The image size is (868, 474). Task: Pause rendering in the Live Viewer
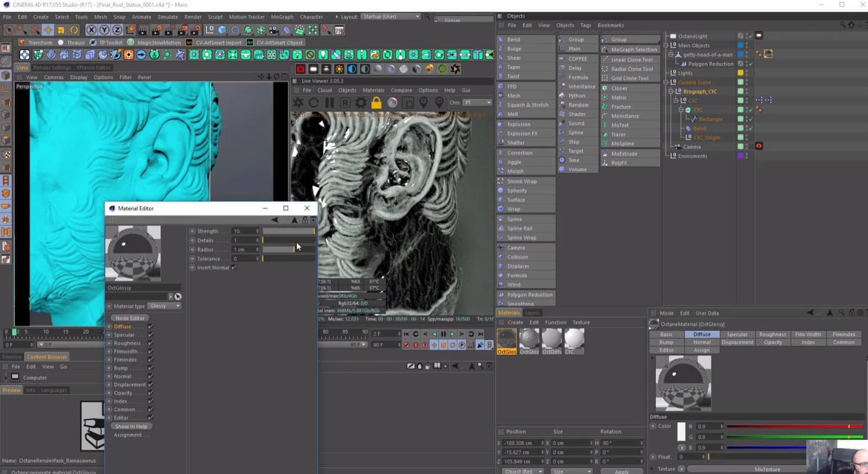[329, 103]
